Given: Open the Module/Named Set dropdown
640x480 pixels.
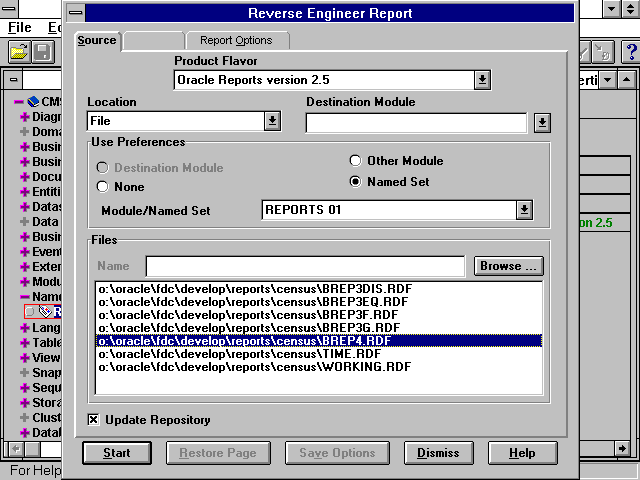Looking at the screenshot, I should click(524, 210).
